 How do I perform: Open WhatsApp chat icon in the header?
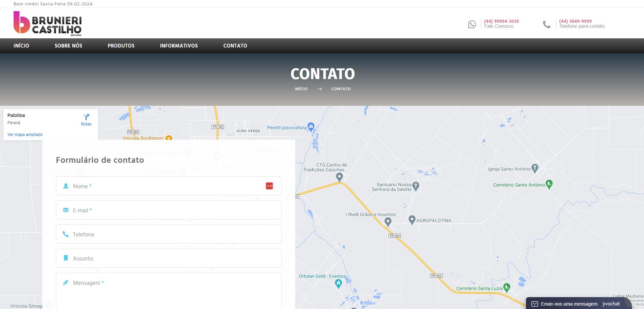[472, 24]
